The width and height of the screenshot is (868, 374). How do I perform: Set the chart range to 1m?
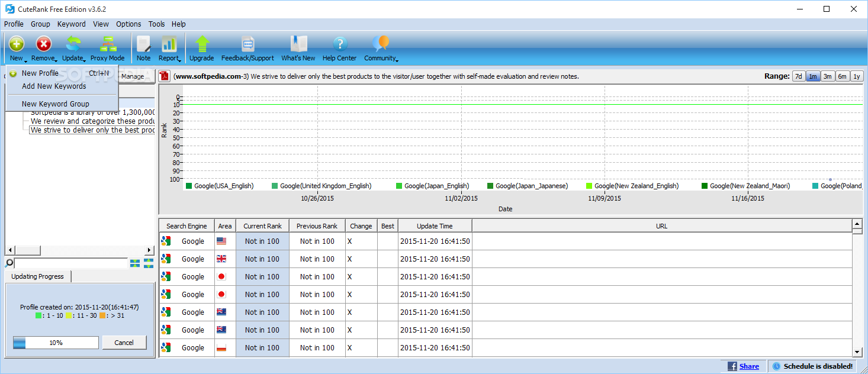813,76
